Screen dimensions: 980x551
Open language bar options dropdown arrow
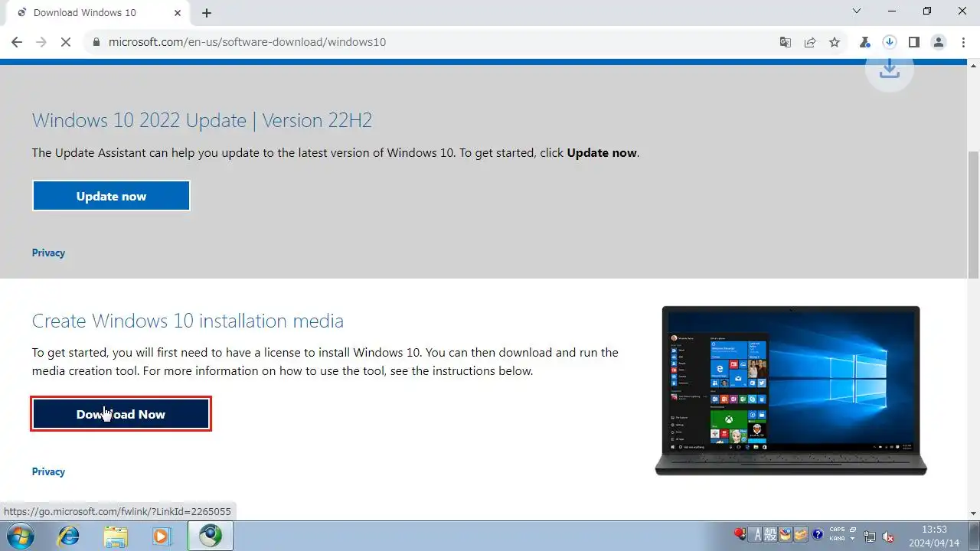point(852,539)
